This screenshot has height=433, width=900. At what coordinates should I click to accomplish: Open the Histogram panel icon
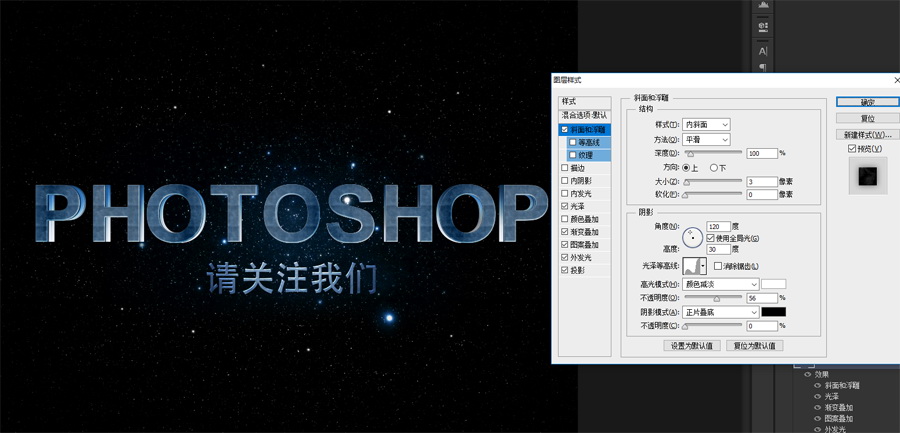pos(762,5)
